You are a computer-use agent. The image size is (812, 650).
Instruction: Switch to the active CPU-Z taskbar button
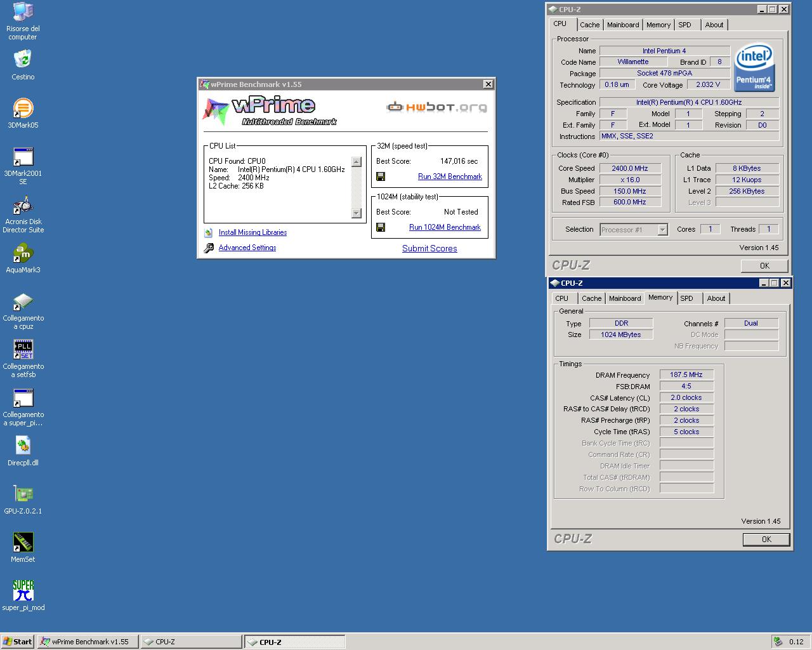pyautogui.click(x=295, y=642)
